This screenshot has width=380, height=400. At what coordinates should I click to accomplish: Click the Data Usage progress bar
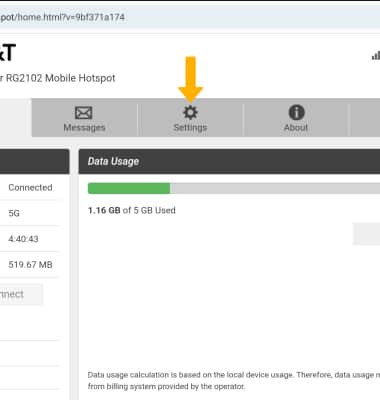(234, 188)
